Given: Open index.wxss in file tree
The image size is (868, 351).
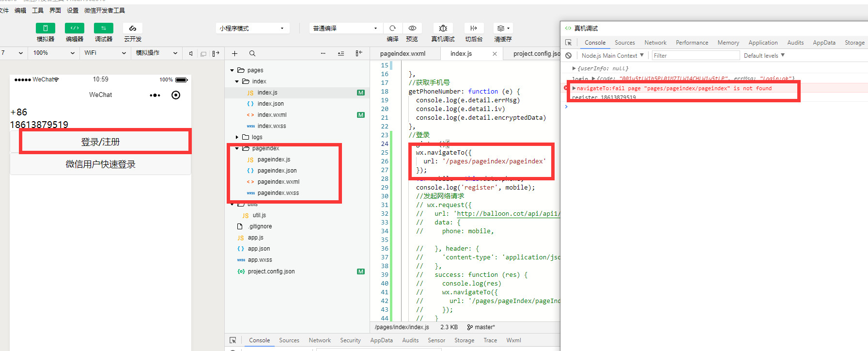Looking at the screenshot, I should tap(271, 126).
